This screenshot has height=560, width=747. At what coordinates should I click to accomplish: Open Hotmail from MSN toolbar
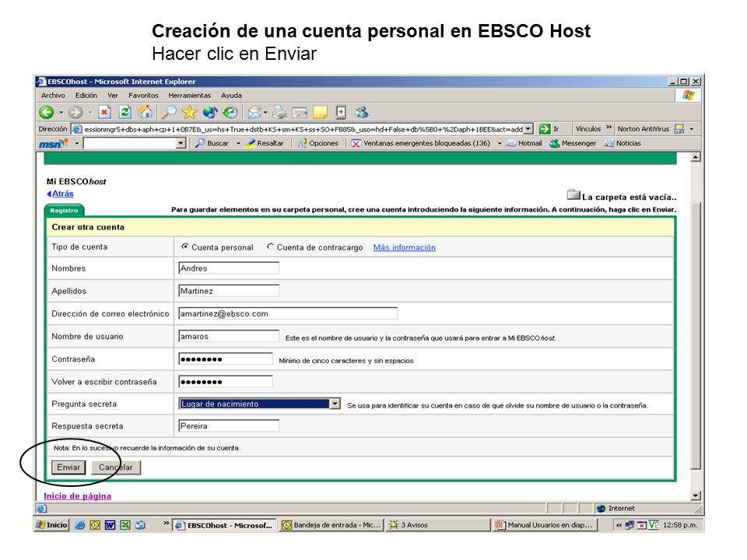coord(524,143)
